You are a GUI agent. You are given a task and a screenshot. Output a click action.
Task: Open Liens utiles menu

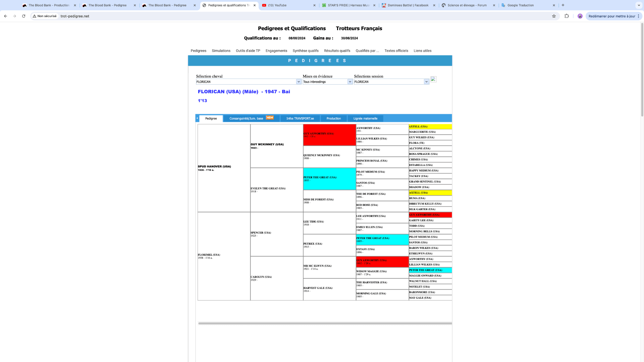pos(423,51)
